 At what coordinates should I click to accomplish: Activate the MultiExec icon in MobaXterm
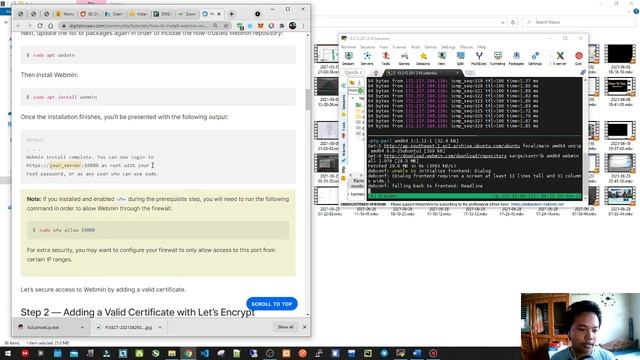(x=479, y=58)
